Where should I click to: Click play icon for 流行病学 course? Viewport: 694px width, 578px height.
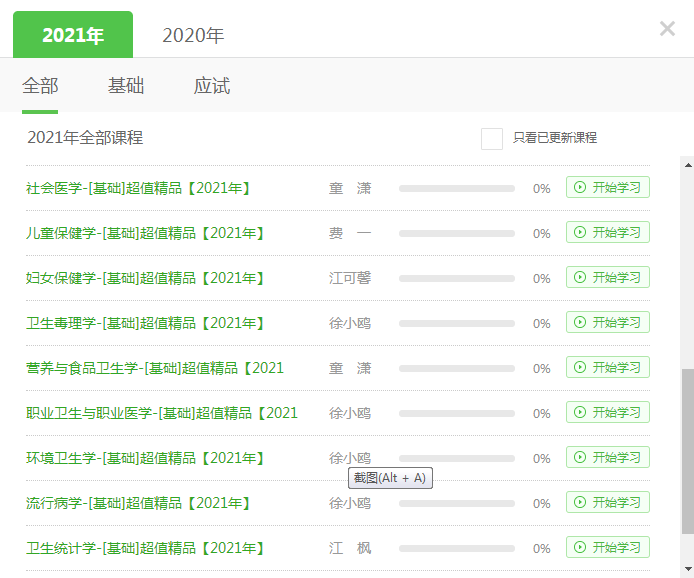pyautogui.click(x=579, y=503)
